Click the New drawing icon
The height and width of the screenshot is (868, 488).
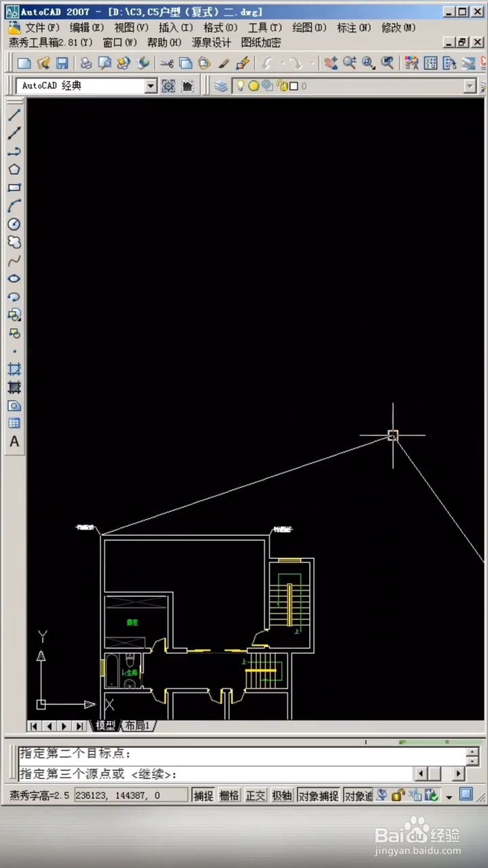coord(24,64)
